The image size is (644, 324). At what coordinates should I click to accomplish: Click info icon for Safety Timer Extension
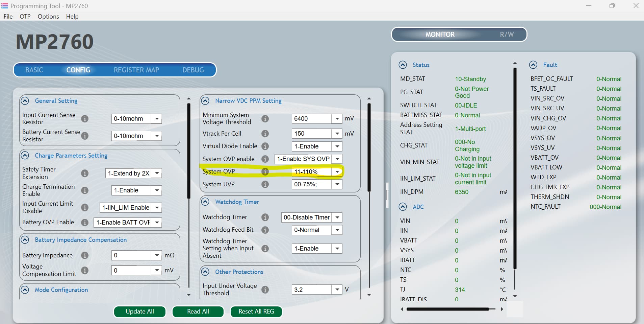(x=85, y=173)
